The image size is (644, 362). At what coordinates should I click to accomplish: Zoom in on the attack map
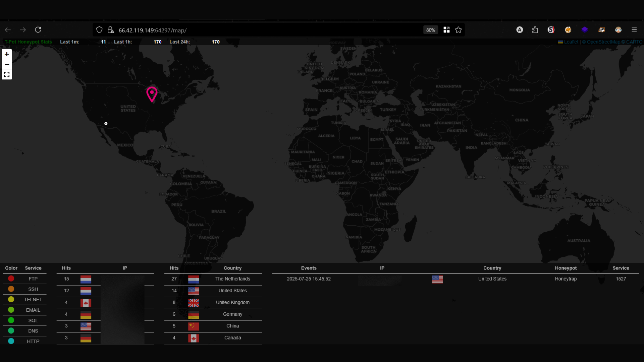(x=7, y=54)
